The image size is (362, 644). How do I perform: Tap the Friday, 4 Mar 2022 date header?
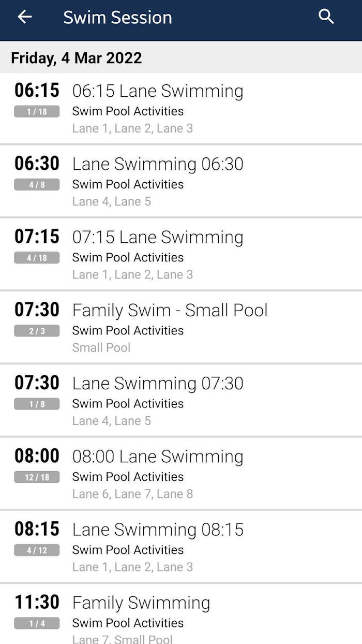[76, 57]
